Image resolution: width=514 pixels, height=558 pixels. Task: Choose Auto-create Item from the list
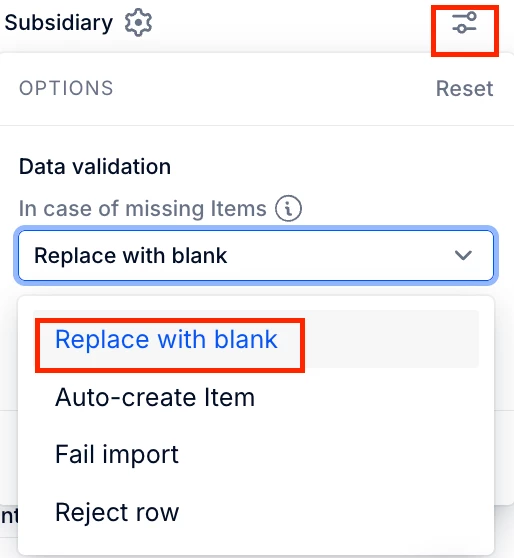click(x=155, y=397)
